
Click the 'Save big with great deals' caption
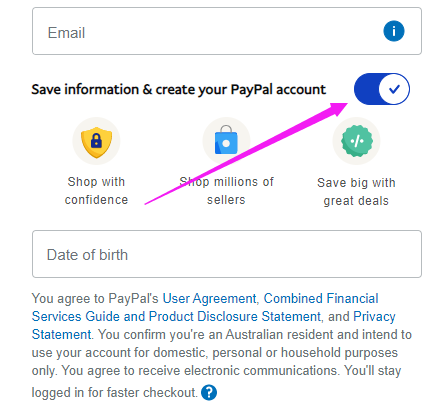tap(356, 192)
